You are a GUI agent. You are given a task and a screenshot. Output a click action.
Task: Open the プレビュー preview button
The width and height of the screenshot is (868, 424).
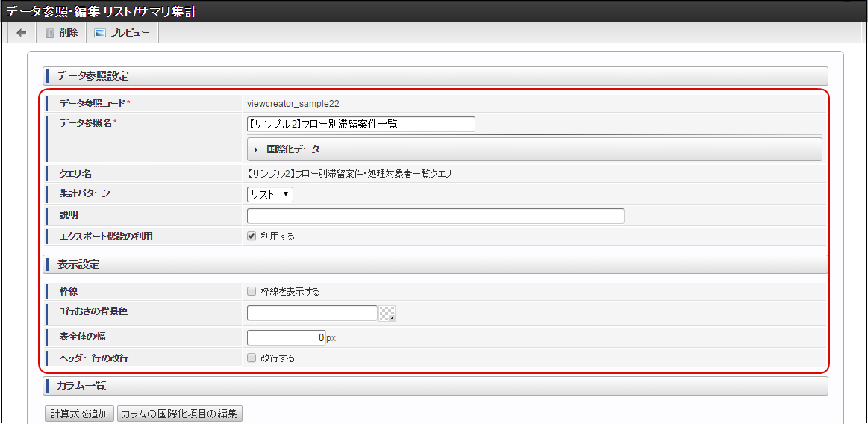tap(122, 33)
